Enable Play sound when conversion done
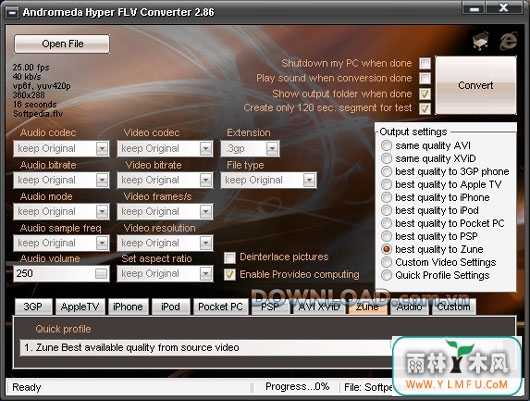 coord(425,78)
